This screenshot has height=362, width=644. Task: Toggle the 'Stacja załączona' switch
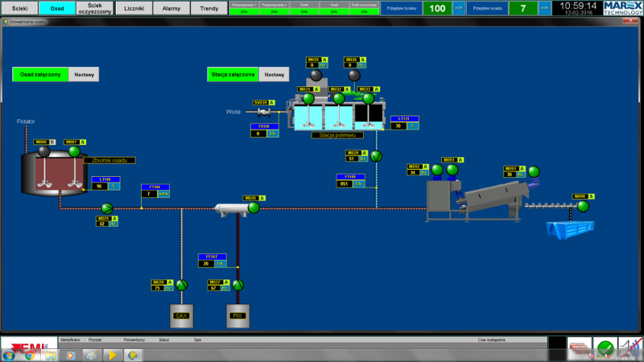233,74
